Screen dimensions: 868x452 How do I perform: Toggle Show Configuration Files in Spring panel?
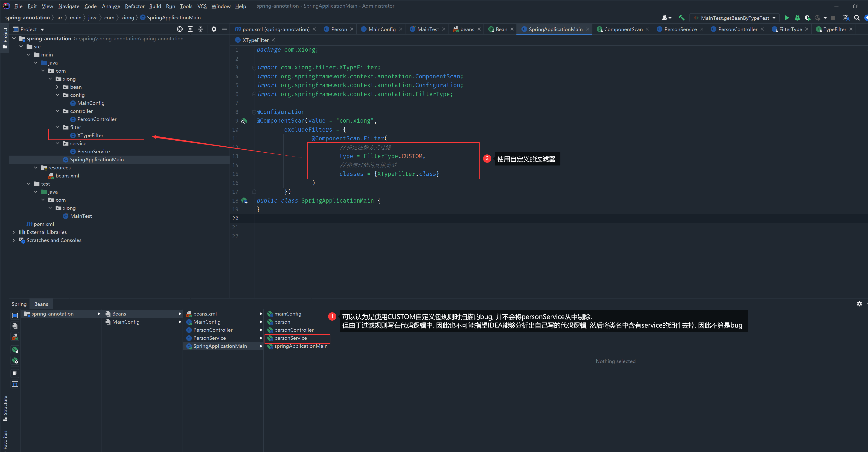click(15, 337)
